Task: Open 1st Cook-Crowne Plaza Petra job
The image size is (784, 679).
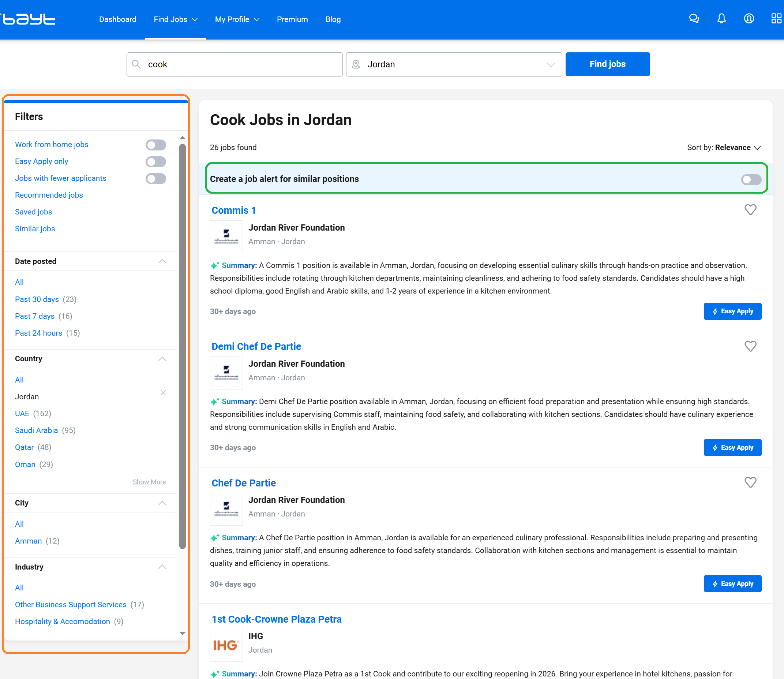Action: 277,619
